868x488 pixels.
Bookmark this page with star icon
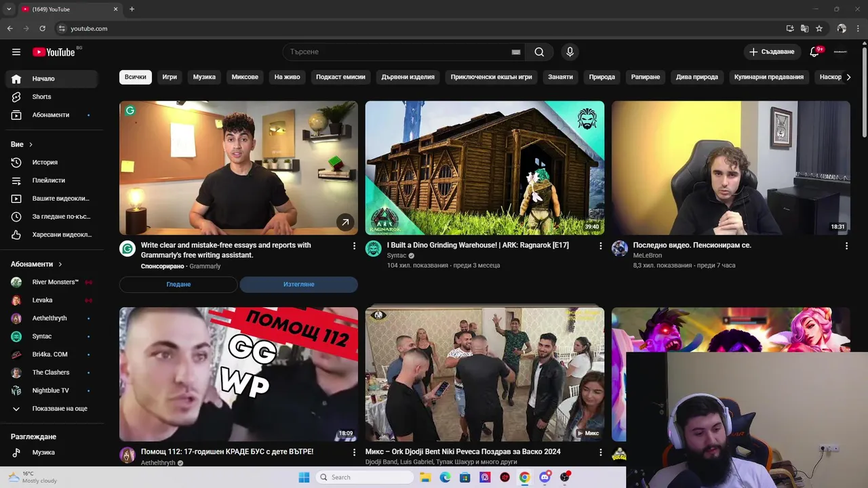pos(819,28)
